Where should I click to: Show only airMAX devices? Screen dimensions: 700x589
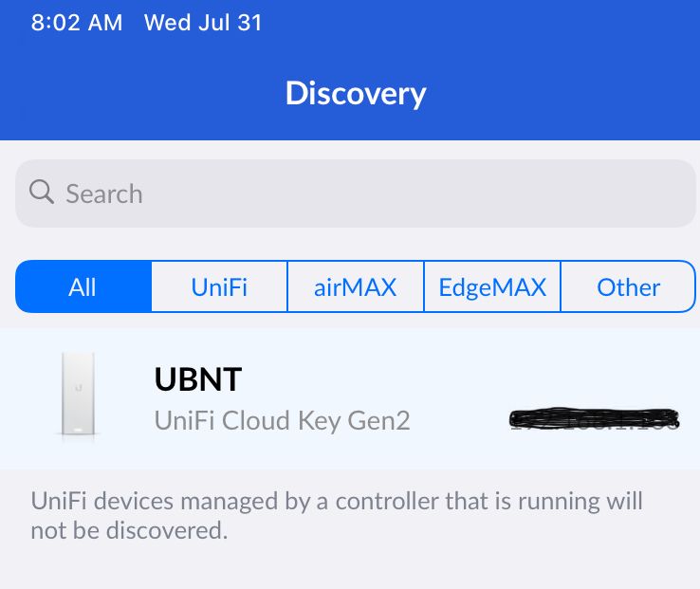pyautogui.click(x=356, y=287)
